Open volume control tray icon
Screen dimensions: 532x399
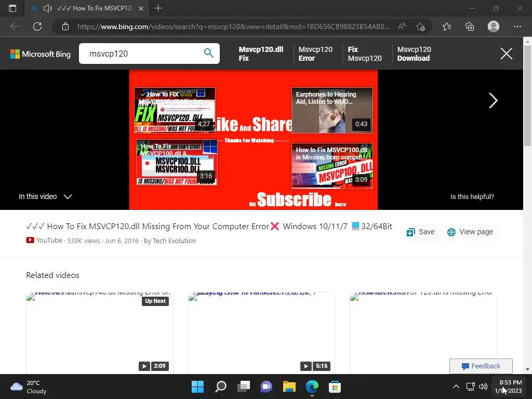click(x=483, y=387)
